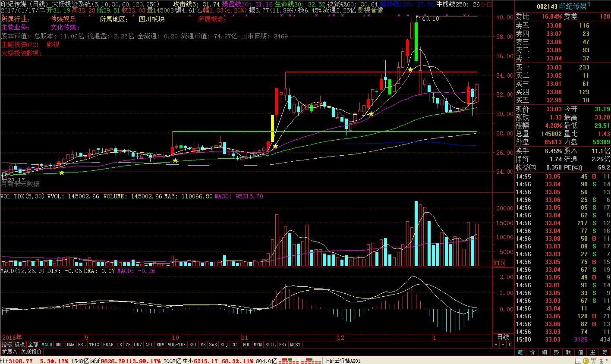611x364 pixels.
Task: Select the 细 detail tab
Action: [545, 352]
